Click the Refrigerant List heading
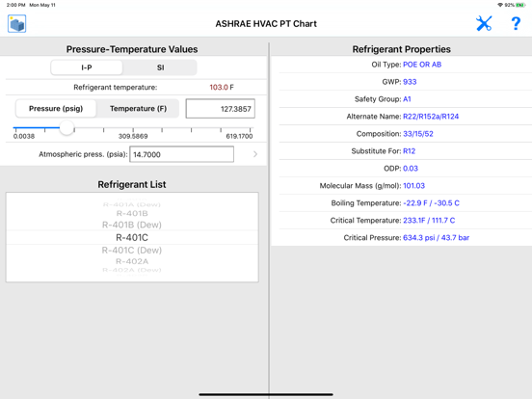 (132, 184)
